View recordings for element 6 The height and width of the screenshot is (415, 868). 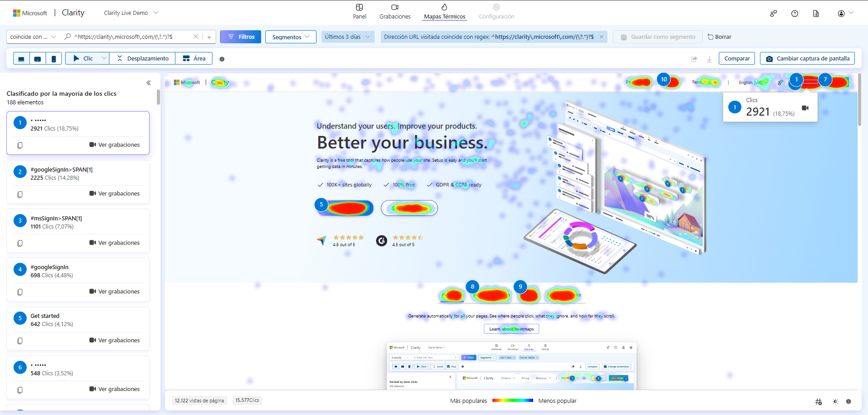coord(114,389)
